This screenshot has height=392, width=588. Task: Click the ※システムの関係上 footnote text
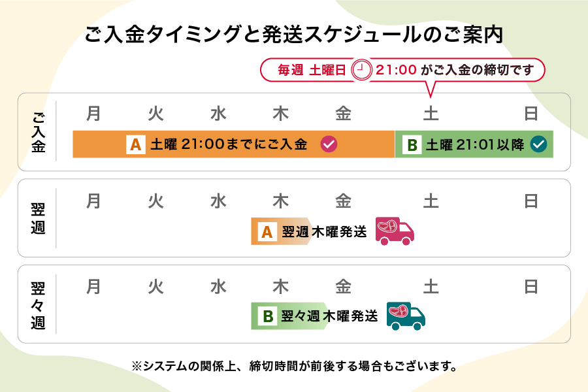tap(294, 366)
